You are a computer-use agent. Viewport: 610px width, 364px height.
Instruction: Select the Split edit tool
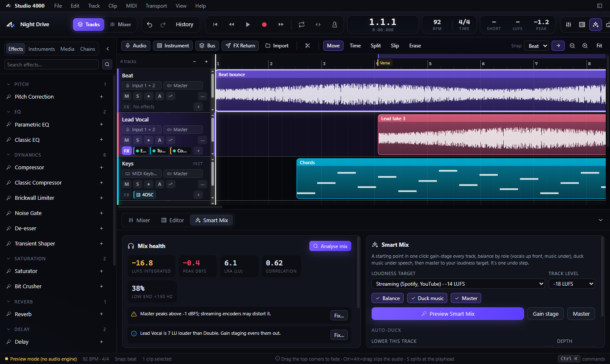(x=376, y=46)
